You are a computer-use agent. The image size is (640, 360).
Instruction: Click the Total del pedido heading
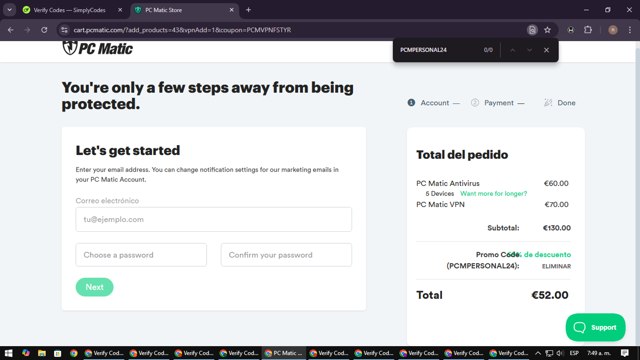point(462,155)
